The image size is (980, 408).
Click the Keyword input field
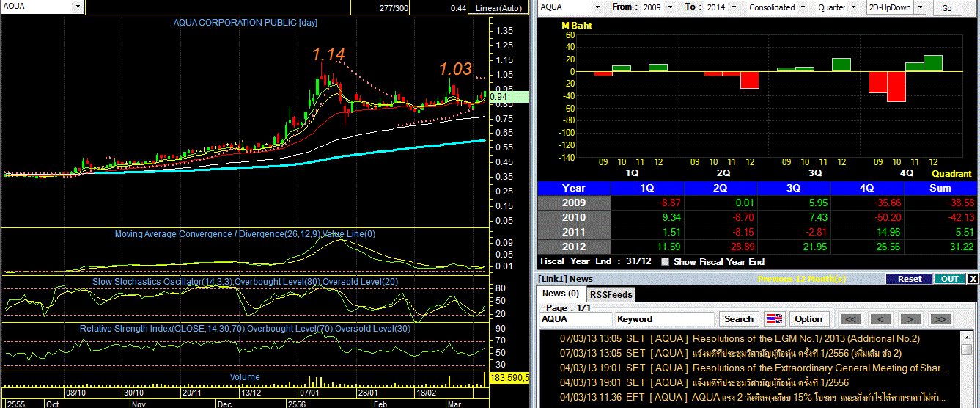pos(664,319)
